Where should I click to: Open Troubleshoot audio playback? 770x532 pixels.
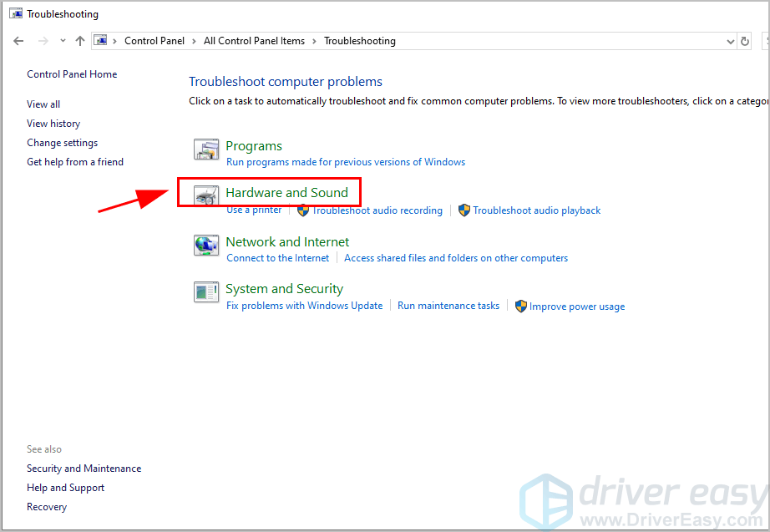(536, 210)
